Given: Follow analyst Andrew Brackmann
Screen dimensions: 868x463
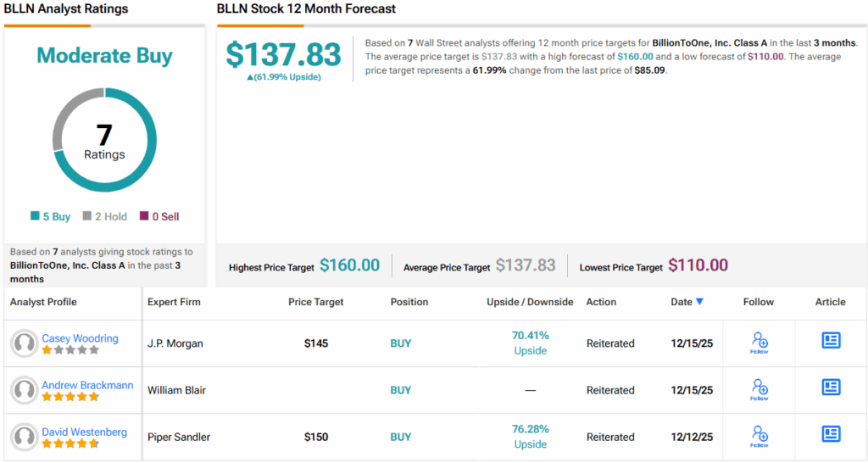Looking at the screenshot, I should click(x=759, y=389).
